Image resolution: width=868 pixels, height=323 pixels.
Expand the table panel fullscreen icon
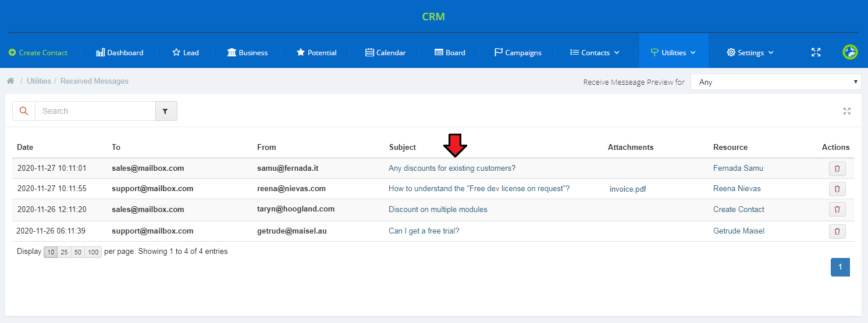846,111
